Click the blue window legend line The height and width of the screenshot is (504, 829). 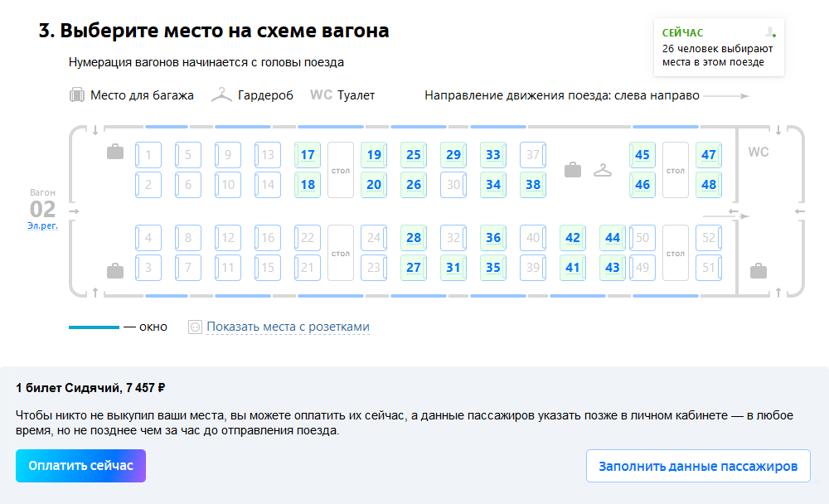point(94,327)
